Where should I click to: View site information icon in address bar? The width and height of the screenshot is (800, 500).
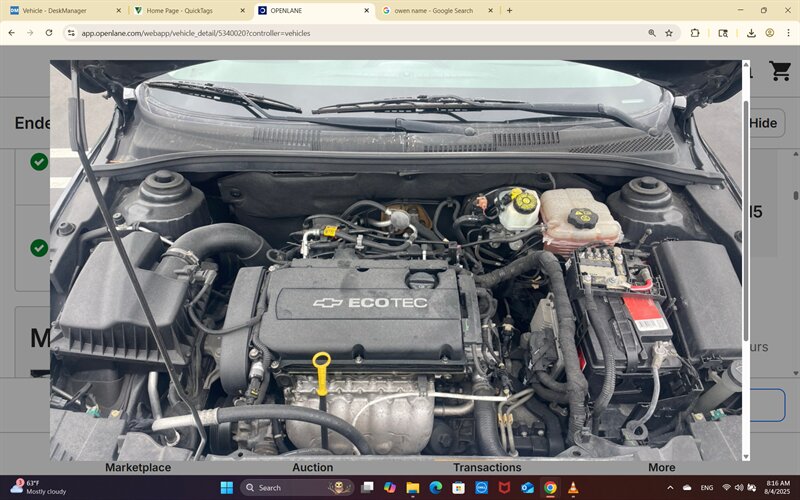coord(71,33)
